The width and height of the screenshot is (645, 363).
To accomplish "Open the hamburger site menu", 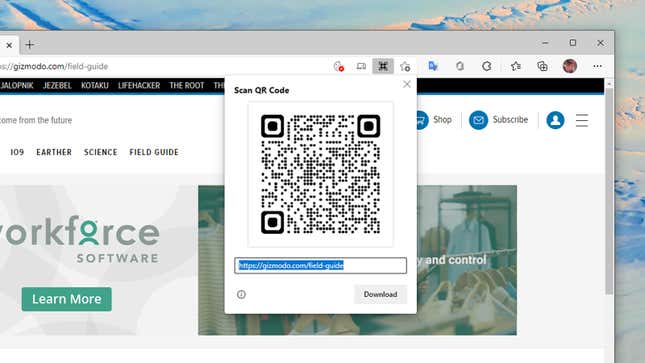I will click(582, 120).
